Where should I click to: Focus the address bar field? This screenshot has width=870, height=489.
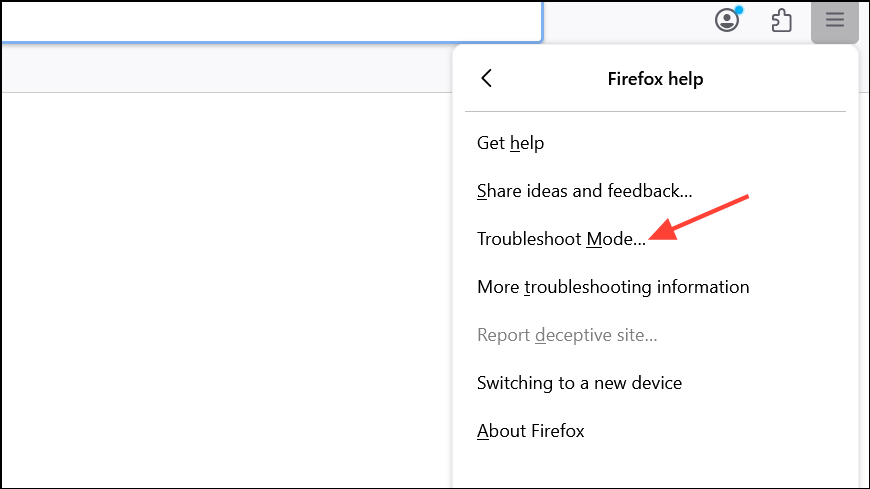(270, 20)
